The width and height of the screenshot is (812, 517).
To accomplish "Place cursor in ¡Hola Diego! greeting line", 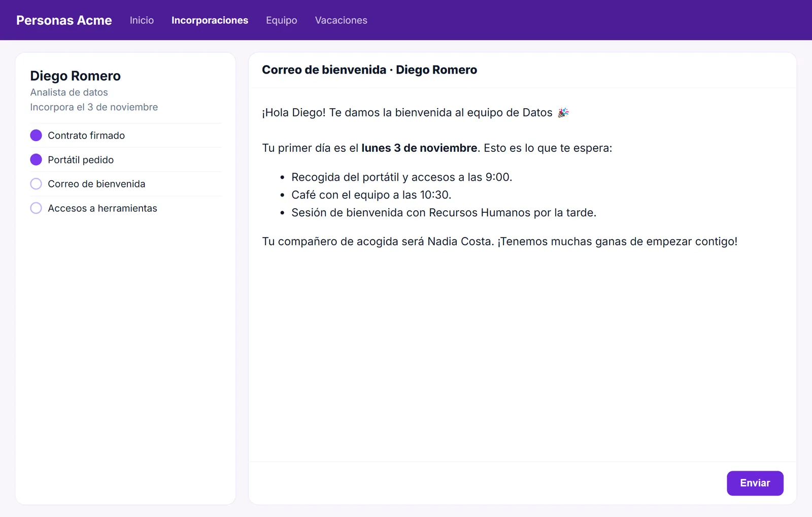I will (415, 113).
